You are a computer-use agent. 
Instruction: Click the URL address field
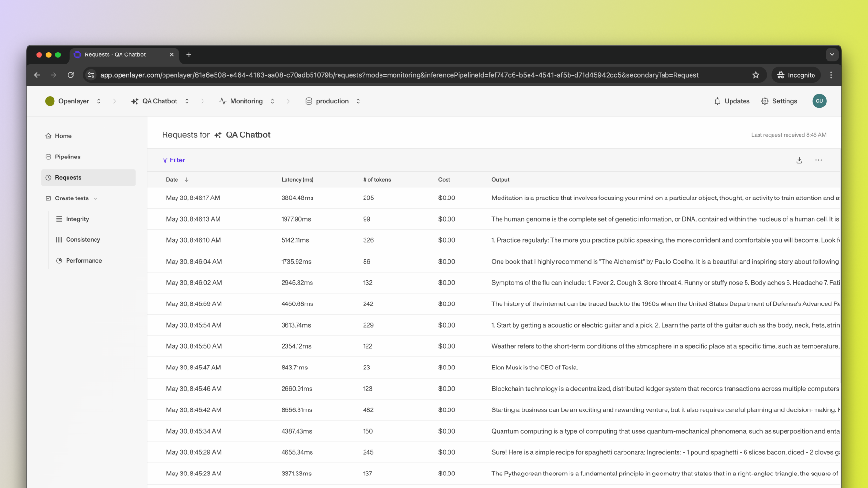click(399, 75)
